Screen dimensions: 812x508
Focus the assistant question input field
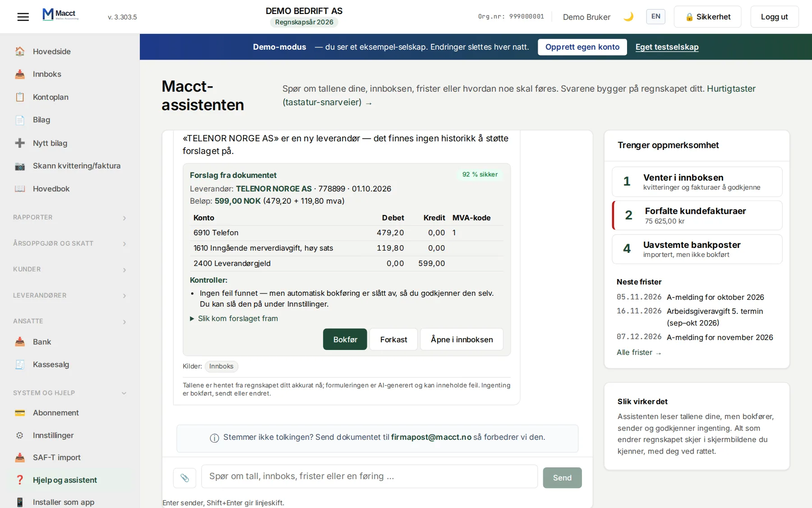369,476
